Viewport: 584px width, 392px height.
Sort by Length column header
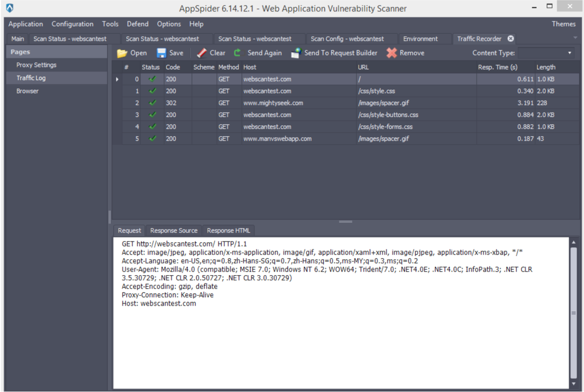(557, 67)
